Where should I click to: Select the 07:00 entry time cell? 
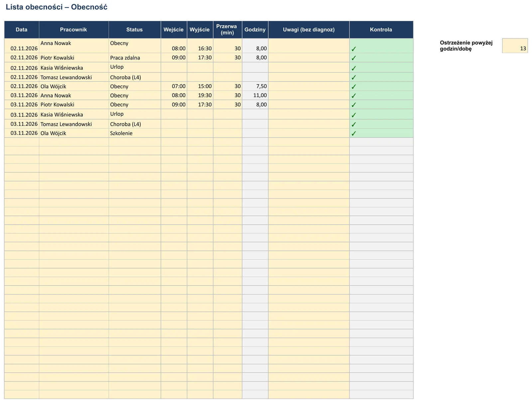pos(174,86)
